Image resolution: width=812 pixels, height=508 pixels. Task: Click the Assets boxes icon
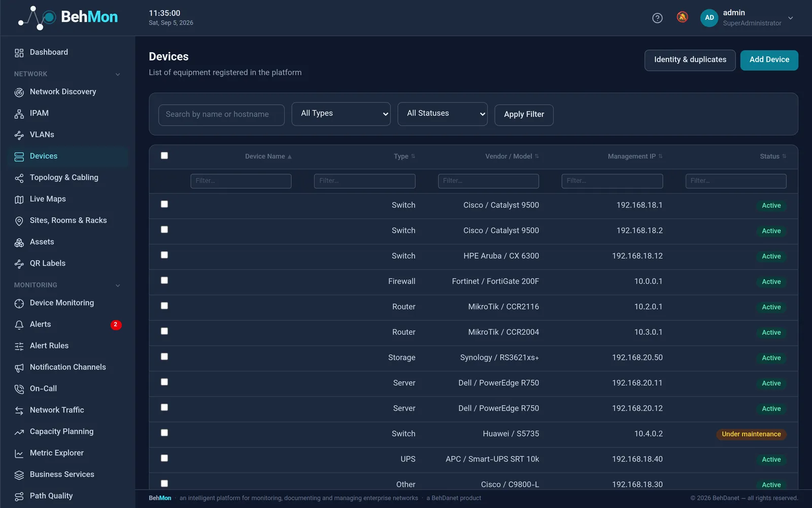[x=19, y=242]
